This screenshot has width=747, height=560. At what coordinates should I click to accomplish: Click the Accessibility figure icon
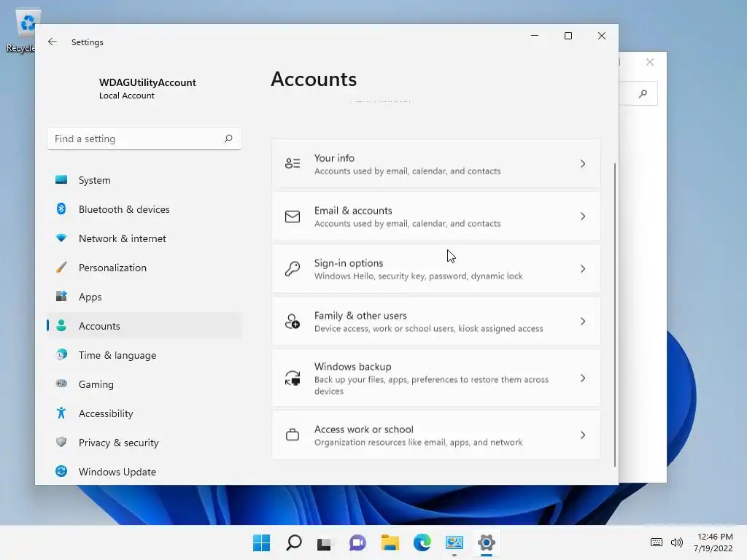click(61, 413)
